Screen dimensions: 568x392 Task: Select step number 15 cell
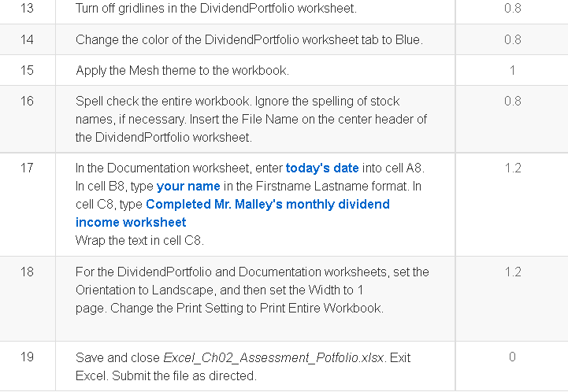point(27,70)
